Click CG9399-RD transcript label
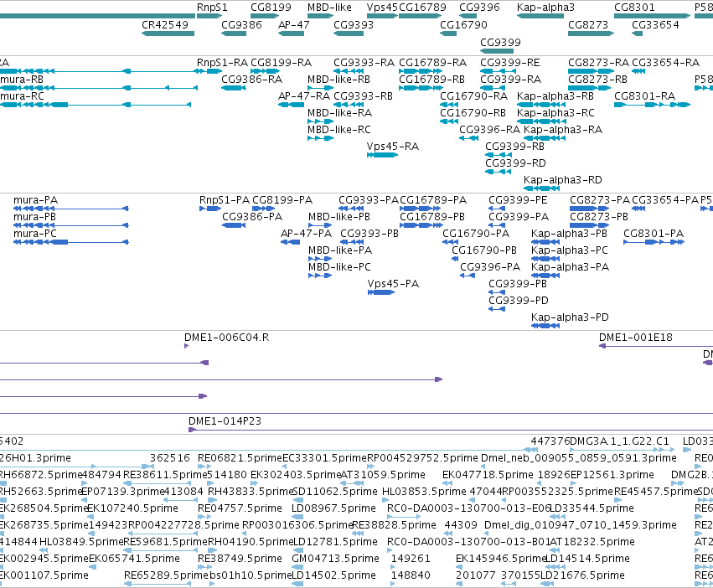Image resolution: width=713 pixels, height=588 pixels. tap(515, 163)
